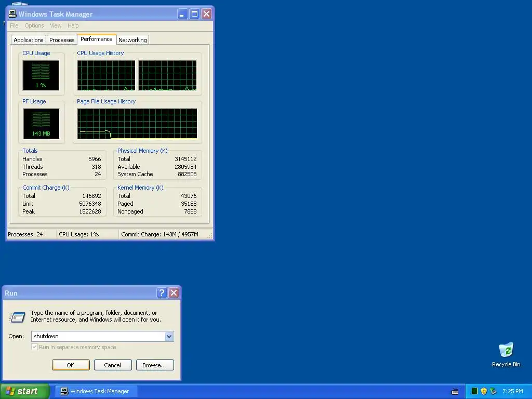532x399 pixels.
Task: Click the Available memory value 2805984
Action: coord(185,167)
